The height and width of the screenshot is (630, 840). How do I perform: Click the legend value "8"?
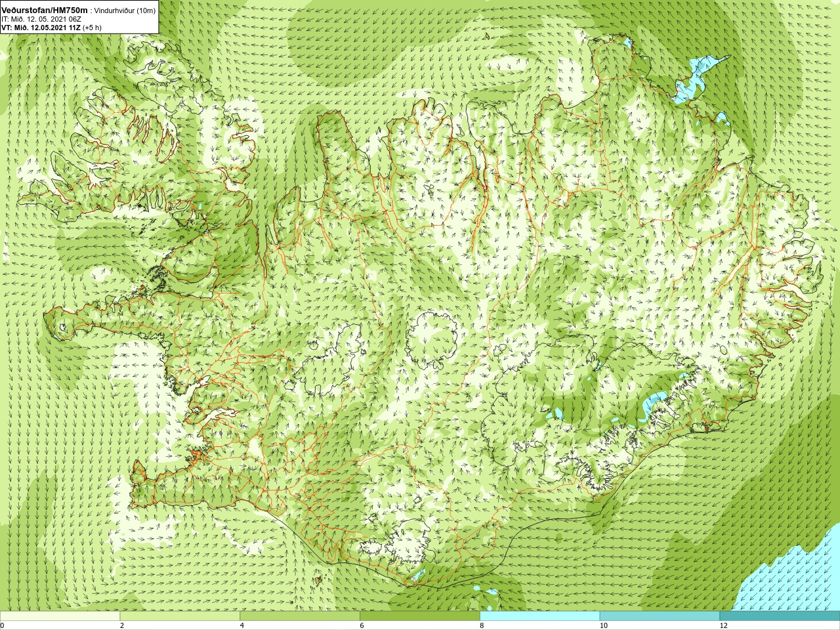(x=482, y=626)
